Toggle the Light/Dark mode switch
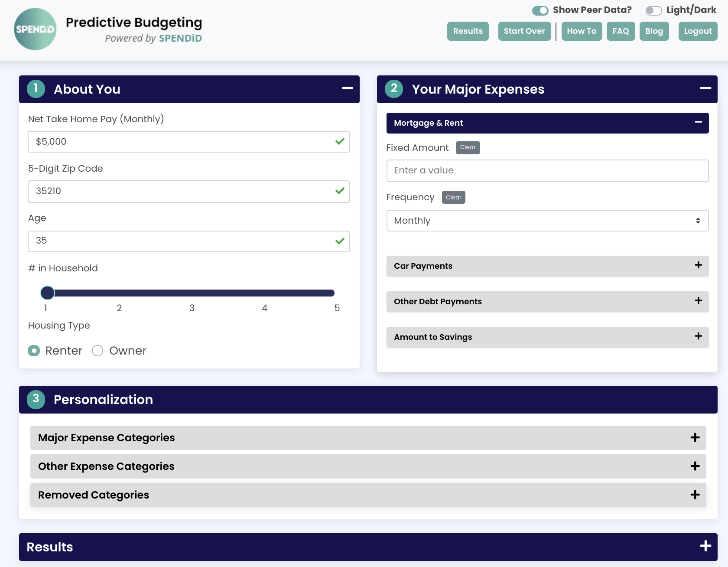The height and width of the screenshot is (567, 728). (653, 10)
